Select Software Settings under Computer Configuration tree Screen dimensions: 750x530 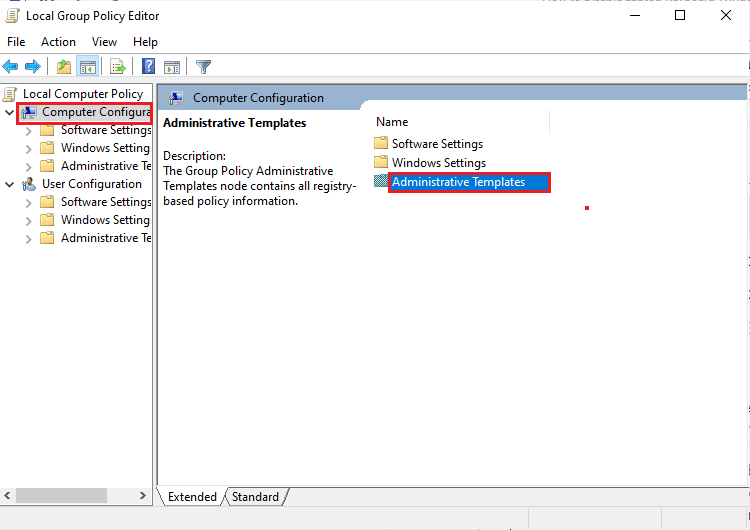[x=106, y=130]
